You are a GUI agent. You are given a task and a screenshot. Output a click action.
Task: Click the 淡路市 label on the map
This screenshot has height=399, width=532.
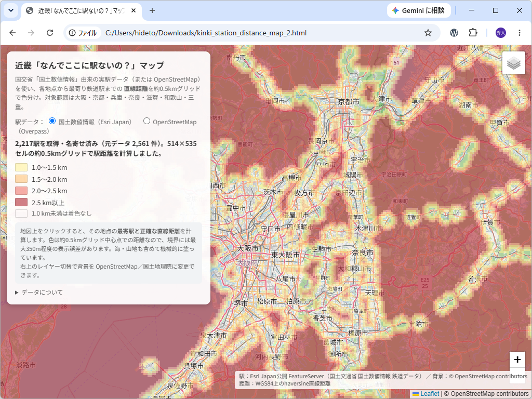26,365
